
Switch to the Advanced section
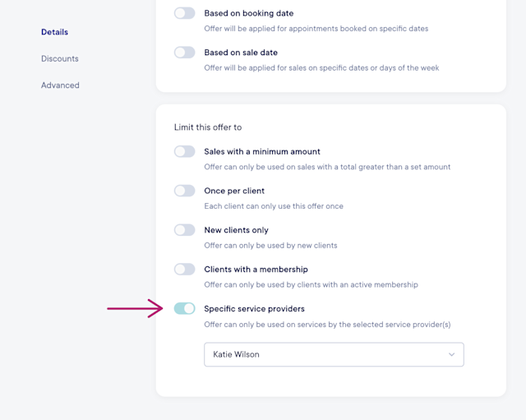coord(60,85)
